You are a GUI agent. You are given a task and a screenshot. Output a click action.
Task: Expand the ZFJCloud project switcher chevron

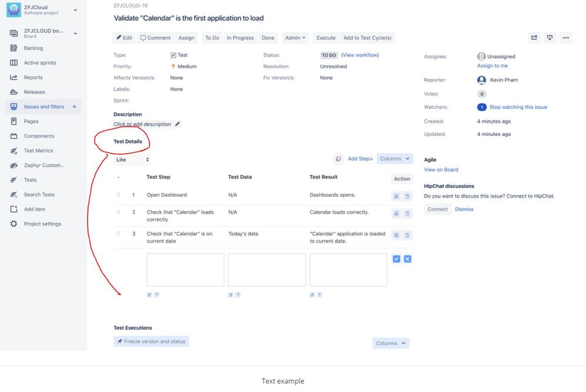(75, 10)
